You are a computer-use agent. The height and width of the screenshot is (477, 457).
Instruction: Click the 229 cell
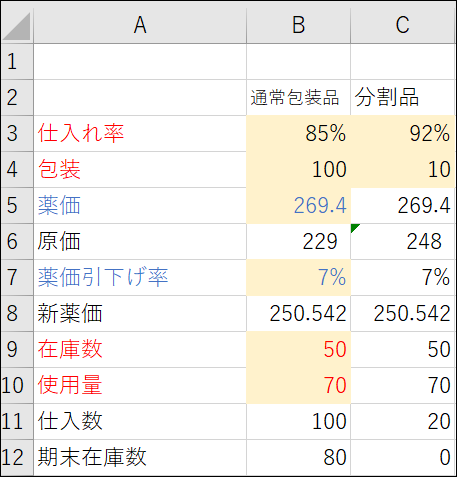click(x=298, y=242)
